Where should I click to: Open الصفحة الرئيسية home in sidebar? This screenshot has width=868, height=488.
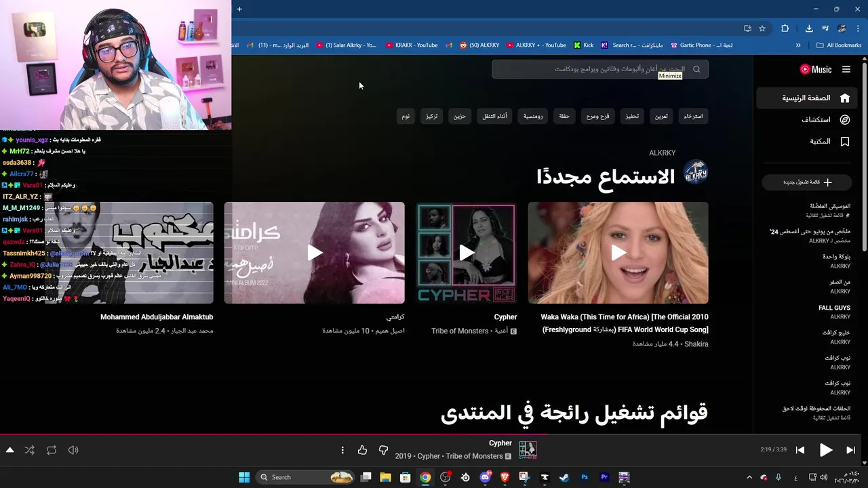[x=808, y=98]
